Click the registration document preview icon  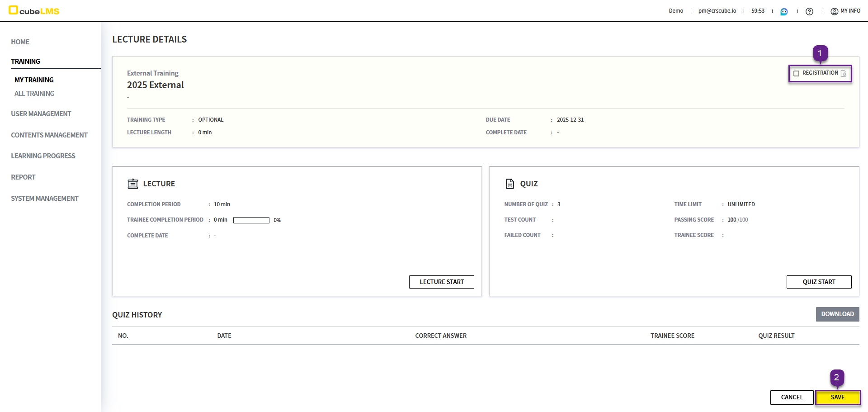[x=844, y=73]
